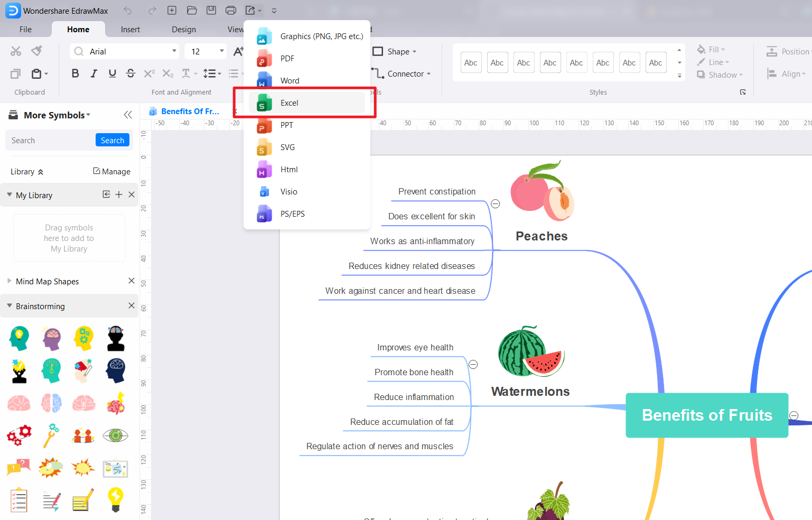Viewport: 812px width, 520px height.
Task: Close the Mind Map Shapes library
Action: 132,281
